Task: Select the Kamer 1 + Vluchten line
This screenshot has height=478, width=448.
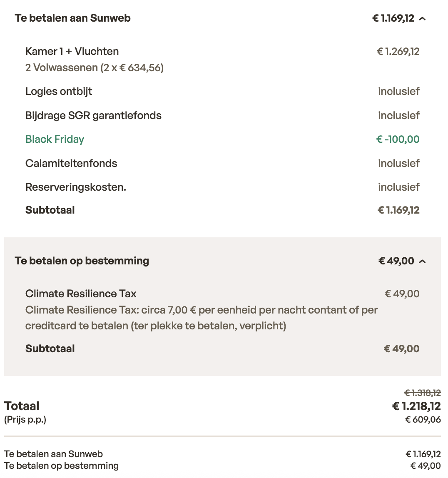Action: [x=72, y=51]
